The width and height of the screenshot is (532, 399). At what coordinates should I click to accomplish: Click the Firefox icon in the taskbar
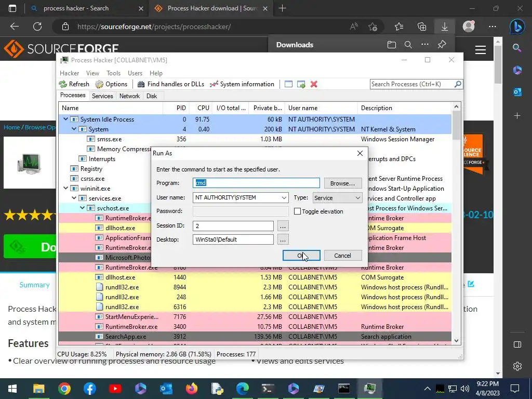coord(191,389)
